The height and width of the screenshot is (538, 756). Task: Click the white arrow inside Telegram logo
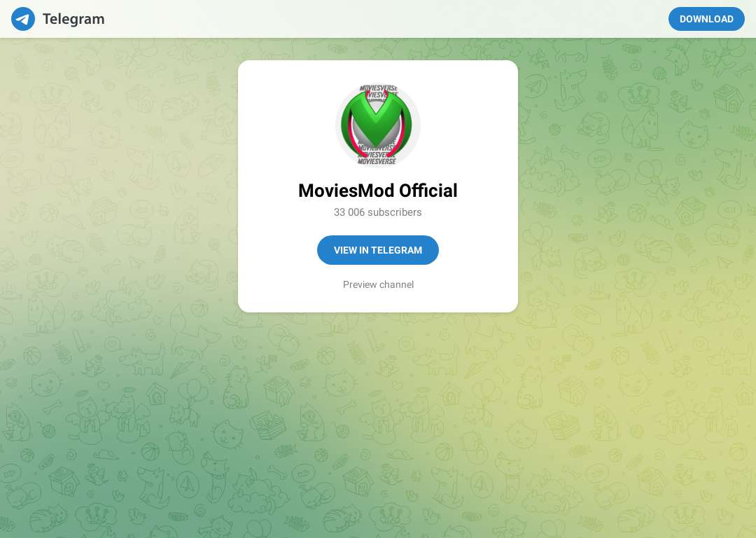22,20
